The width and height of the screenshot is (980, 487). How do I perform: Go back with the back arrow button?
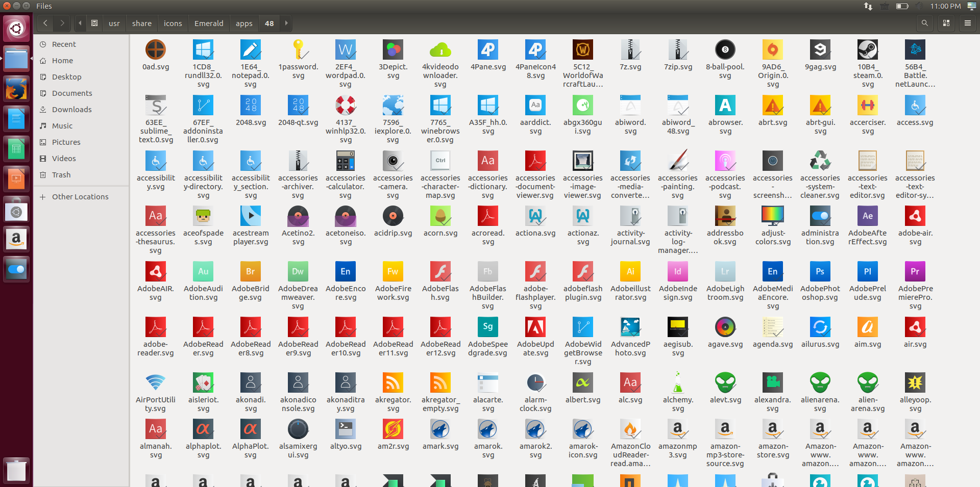[45, 23]
